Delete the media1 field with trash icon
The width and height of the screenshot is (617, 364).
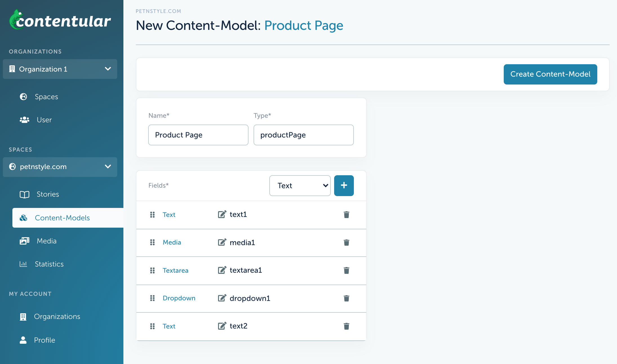[347, 243]
